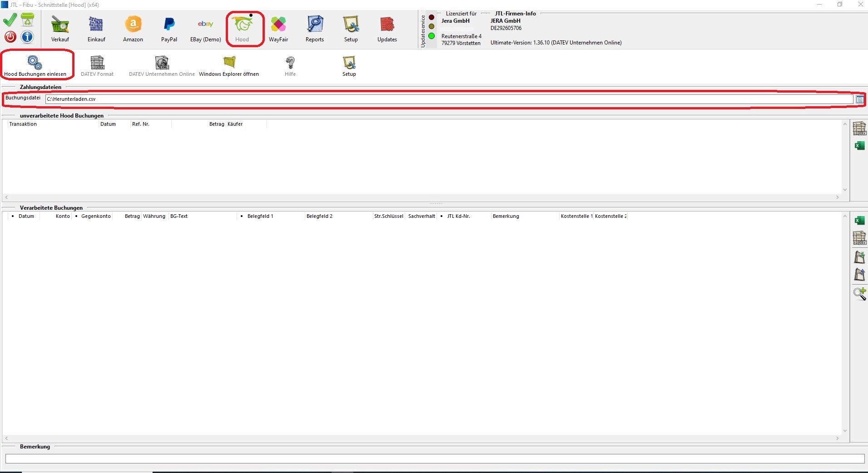Image resolution: width=868 pixels, height=473 pixels.
Task: Export Verarbeitete Buchungen to Excel
Action: pyautogui.click(x=859, y=221)
